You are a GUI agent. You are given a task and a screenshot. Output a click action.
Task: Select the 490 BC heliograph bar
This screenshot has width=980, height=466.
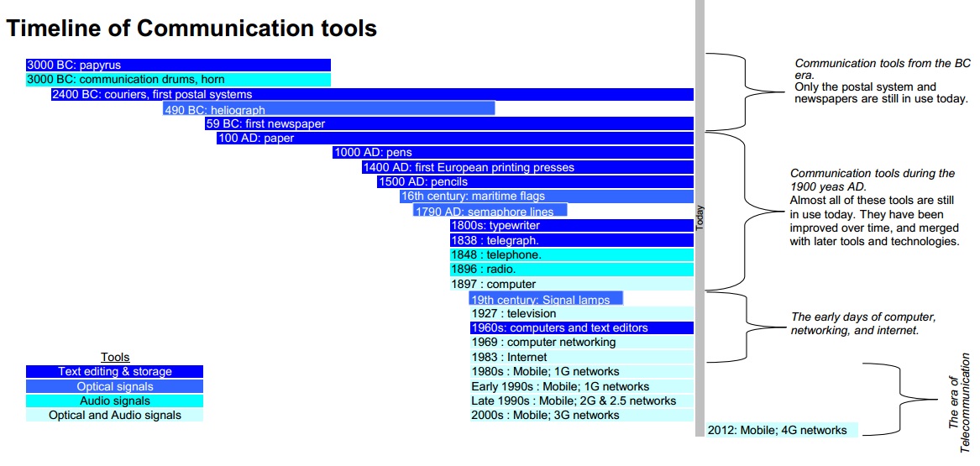(328, 108)
